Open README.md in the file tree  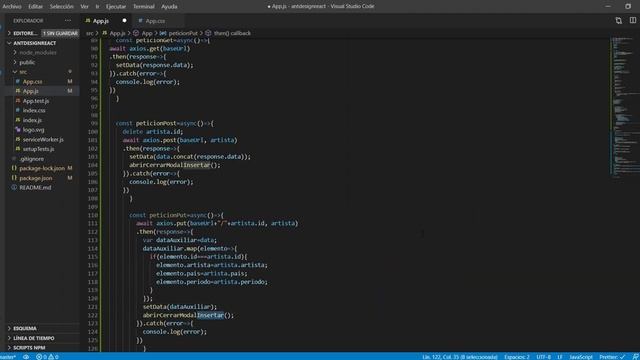[35, 188]
